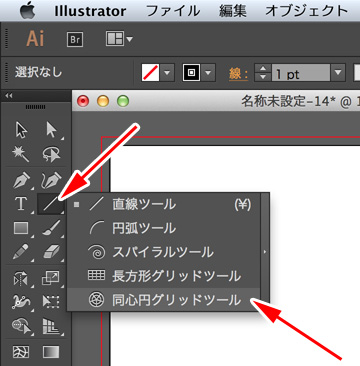This screenshot has height=366, width=360.
Task: Choose 同心円グリッドツール from the flyout
Action: pyautogui.click(x=164, y=300)
